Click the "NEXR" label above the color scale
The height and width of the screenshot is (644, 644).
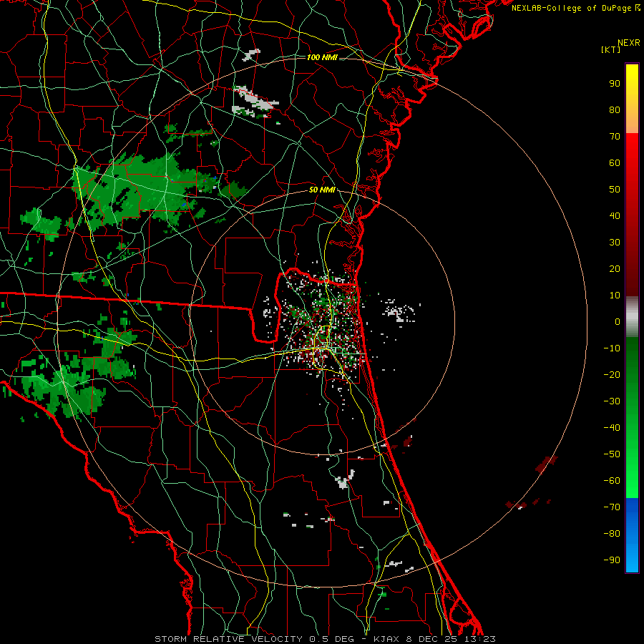(x=629, y=43)
